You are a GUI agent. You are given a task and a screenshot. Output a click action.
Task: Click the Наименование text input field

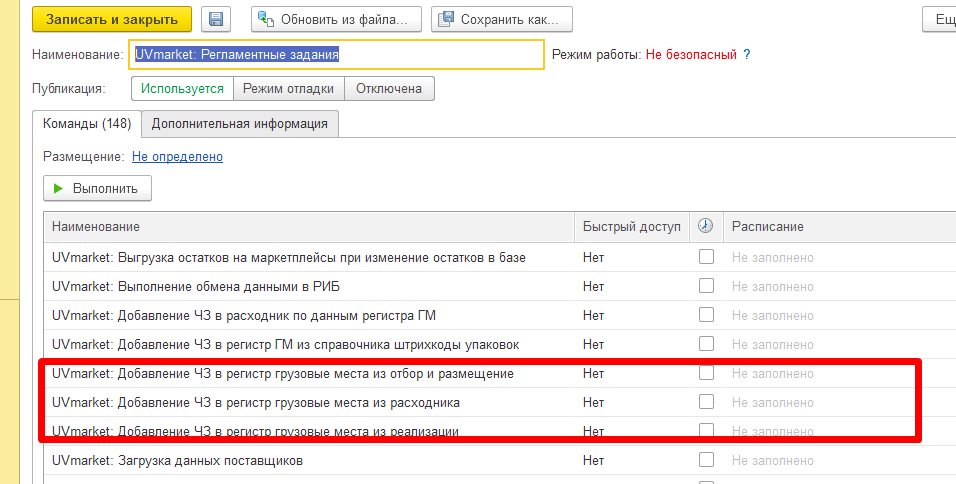pyautogui.click(x=336, y=55)
